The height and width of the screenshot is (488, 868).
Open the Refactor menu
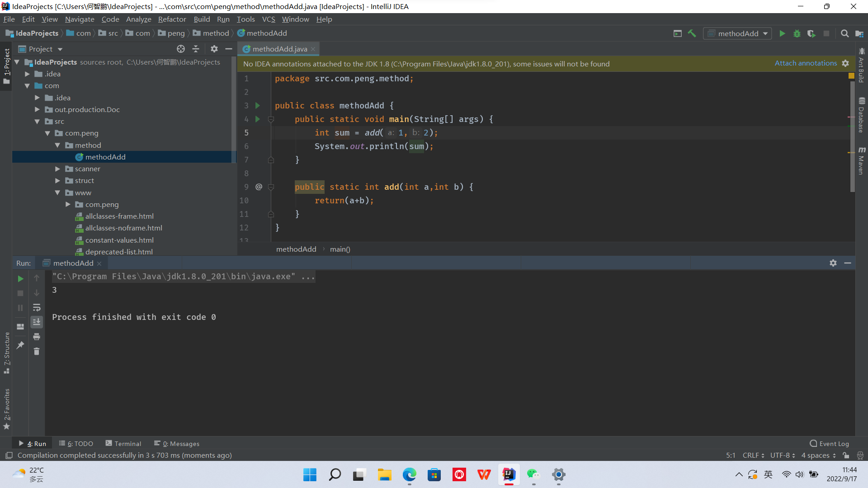pos(172,19)
